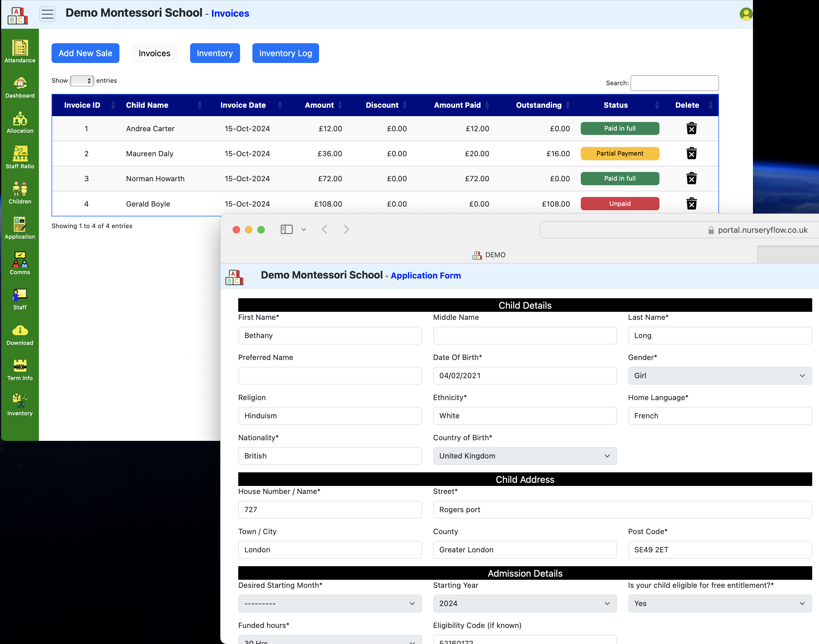Open Application sidebar icon
The height and width of the screenshot is (644, 819).
(20, 228)
